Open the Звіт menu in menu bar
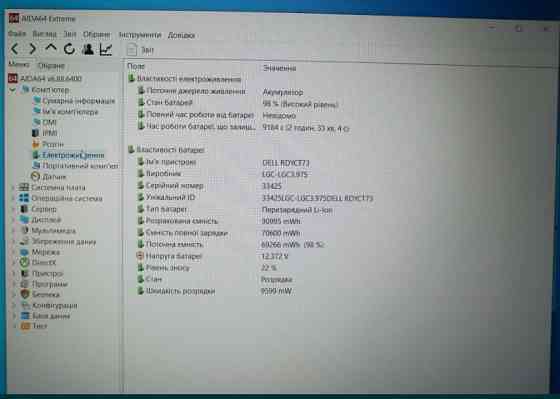 (x=70, y=35)
